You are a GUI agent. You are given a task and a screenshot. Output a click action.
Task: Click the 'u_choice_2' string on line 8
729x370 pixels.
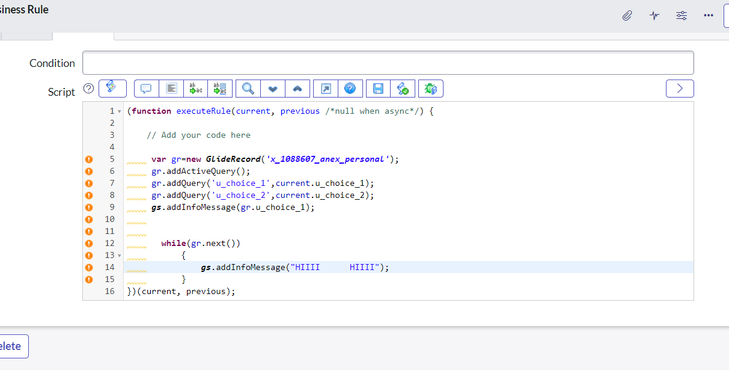coord(240,196)
